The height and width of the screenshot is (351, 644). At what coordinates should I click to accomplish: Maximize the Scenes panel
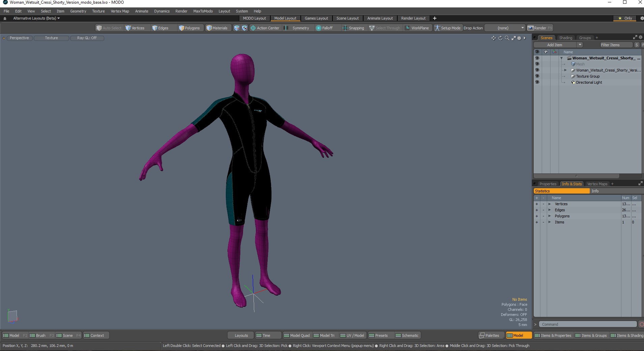[x=635, y=37]
